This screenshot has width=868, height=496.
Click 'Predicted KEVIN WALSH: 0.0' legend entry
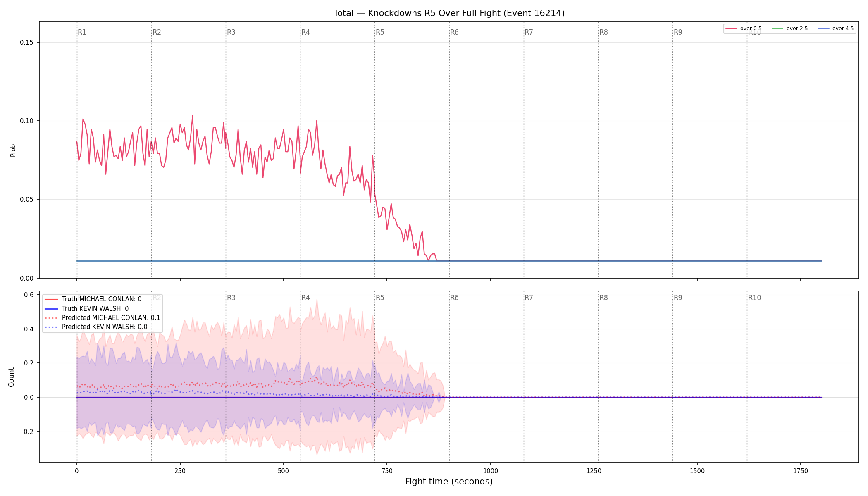pyautogui.click(x=96, y=327)
